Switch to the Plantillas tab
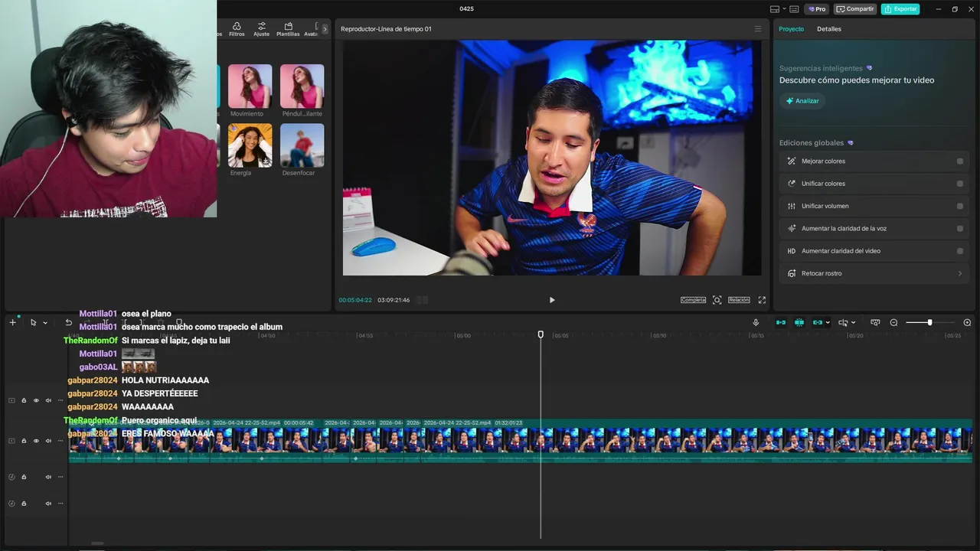980x551 pixels. tap(288, 29)
